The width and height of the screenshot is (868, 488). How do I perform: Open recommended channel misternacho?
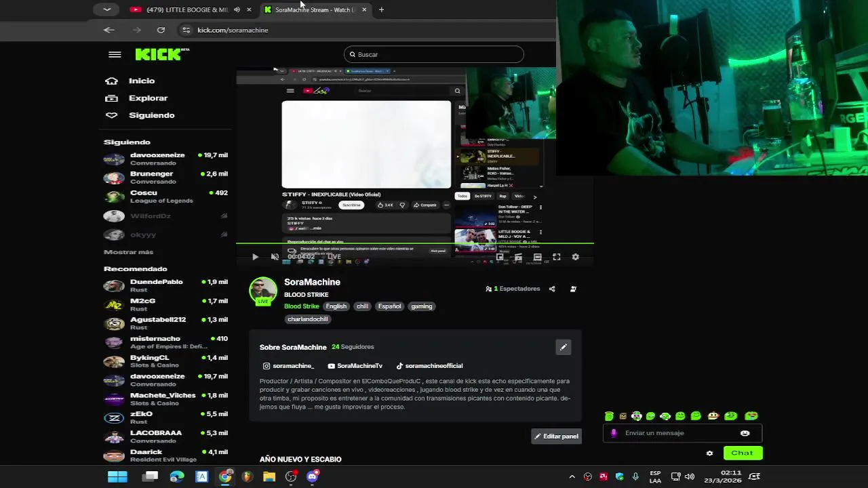(165, 342)
